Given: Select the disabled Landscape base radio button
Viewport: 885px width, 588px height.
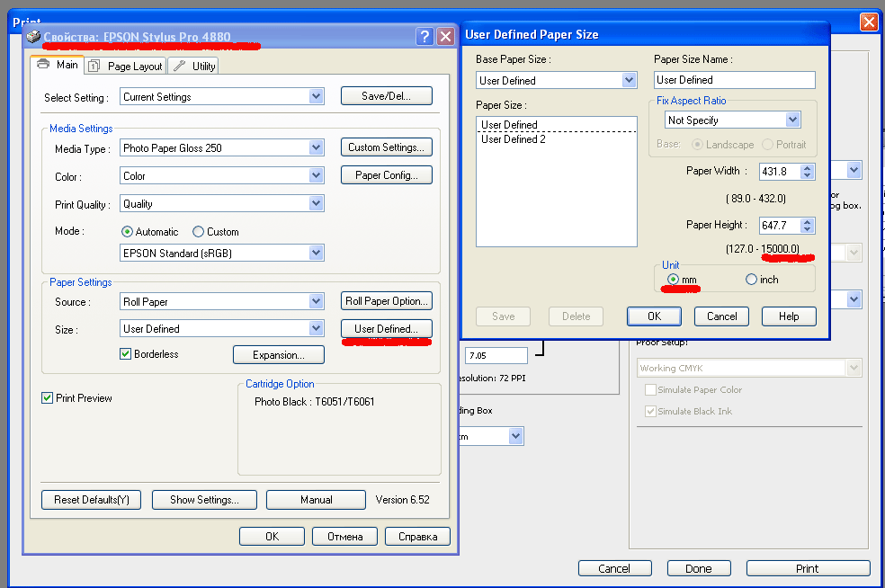Looking at the screenshot, I should click(x=698, y=145).
